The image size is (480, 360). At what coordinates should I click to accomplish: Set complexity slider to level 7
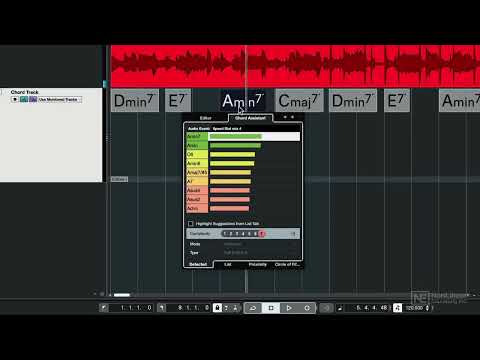pos(262,234)
